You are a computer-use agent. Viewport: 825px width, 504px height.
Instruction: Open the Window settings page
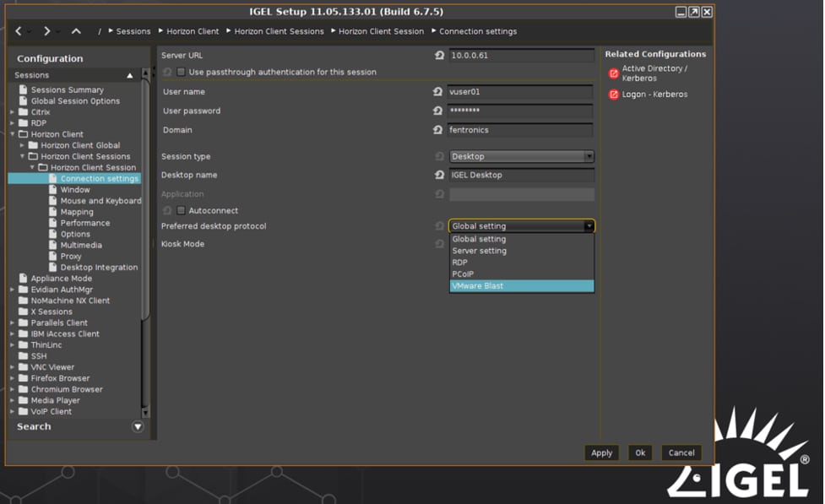click(74, 190)
